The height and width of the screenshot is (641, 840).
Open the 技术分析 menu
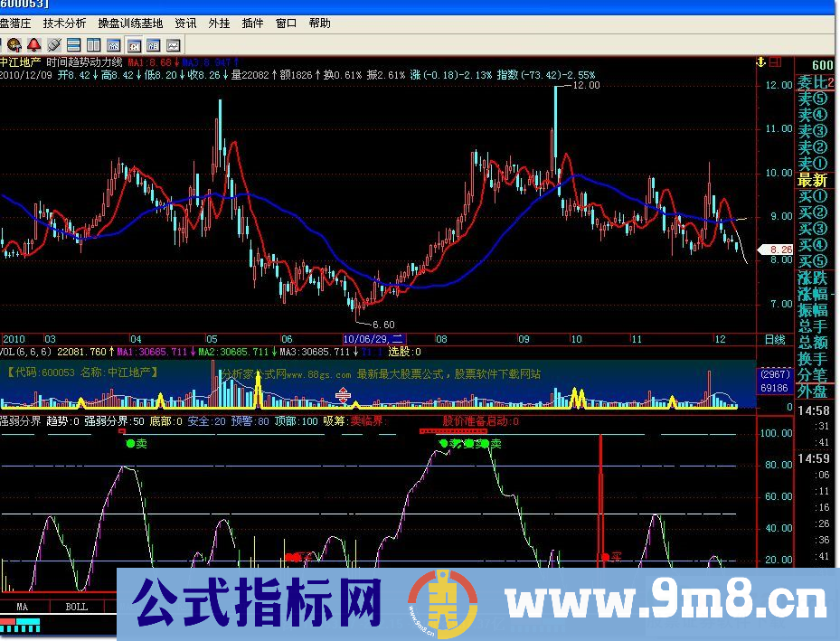[64, 24]
